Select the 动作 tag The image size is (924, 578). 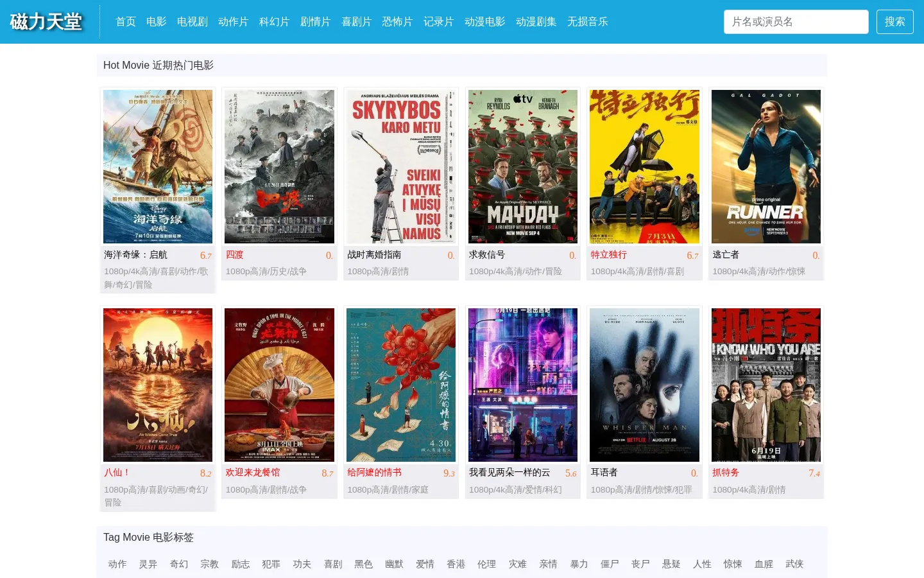pos(117,564)
